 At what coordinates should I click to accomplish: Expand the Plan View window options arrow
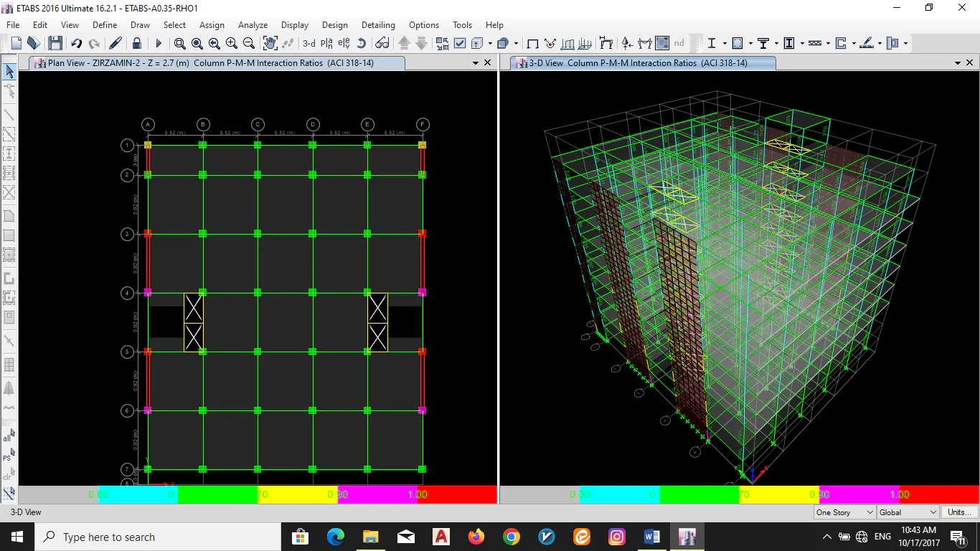tap(475, 63)
